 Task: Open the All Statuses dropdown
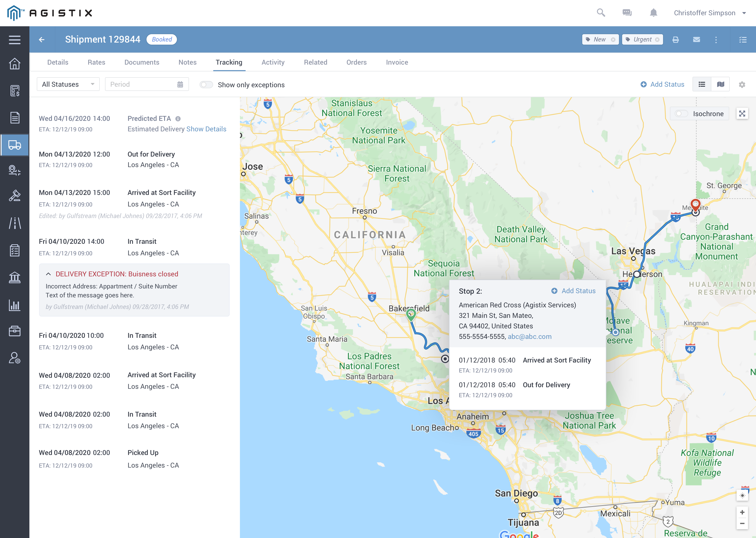(68, 84)
